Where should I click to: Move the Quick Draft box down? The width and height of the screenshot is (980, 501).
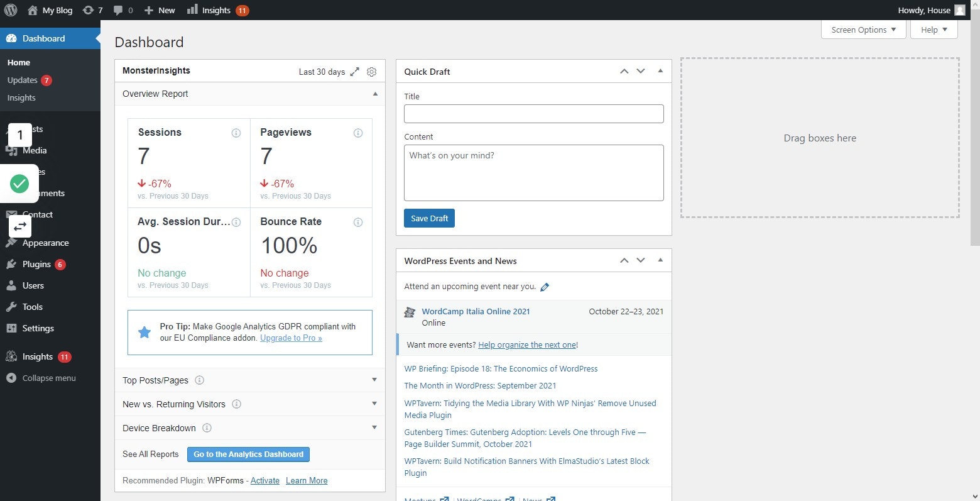click(641, 71)
